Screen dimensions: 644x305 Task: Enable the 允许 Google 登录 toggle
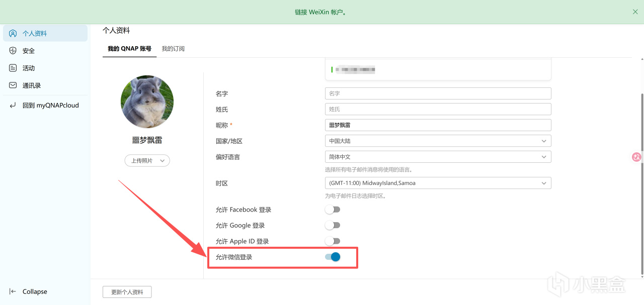333,225
